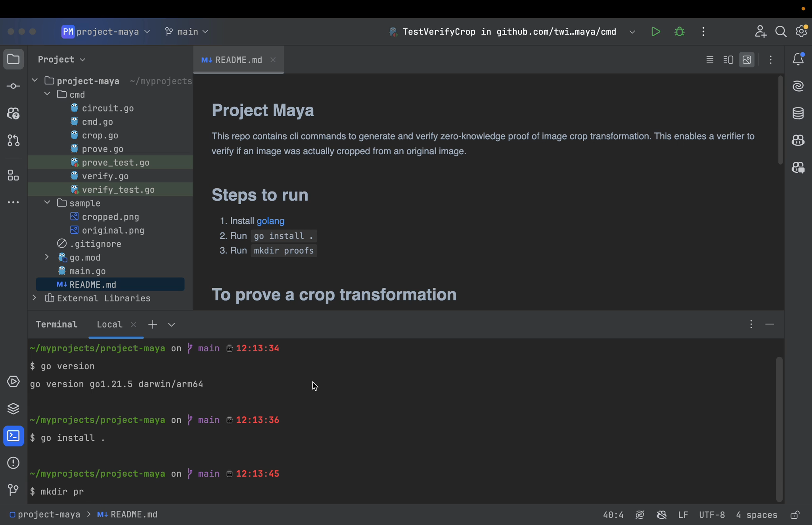Viewport: 812px width, 525px height.
Task: Click the terminal vertical scrollbar
Action: [779, 429]
